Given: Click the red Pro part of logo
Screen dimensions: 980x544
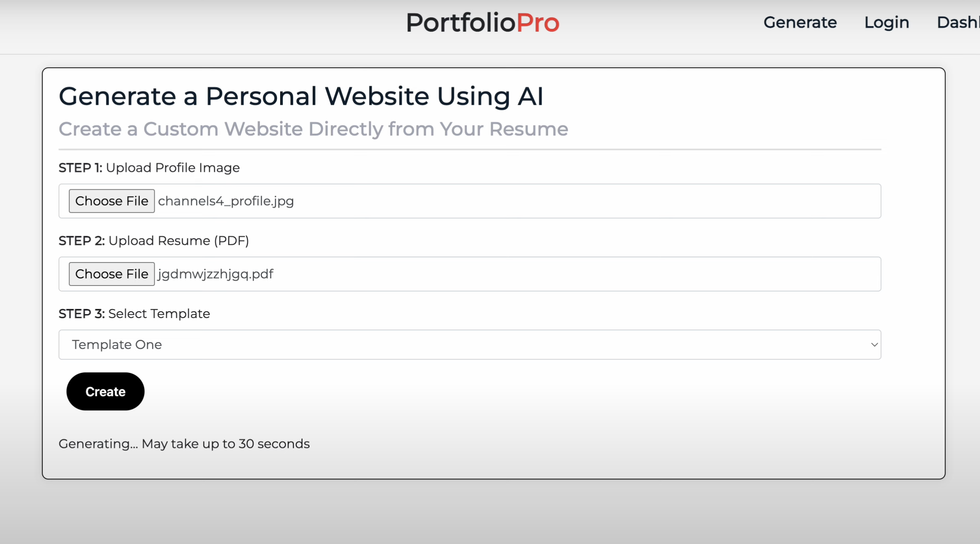Looking at the screenshot, I should coord(538,23).
